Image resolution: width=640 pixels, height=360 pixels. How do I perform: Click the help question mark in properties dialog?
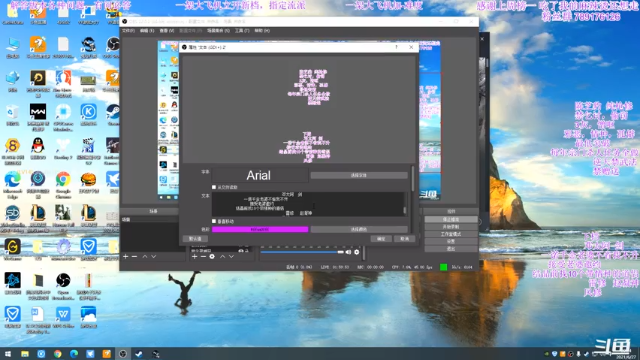pyautogui.click(x=396, y=47)
